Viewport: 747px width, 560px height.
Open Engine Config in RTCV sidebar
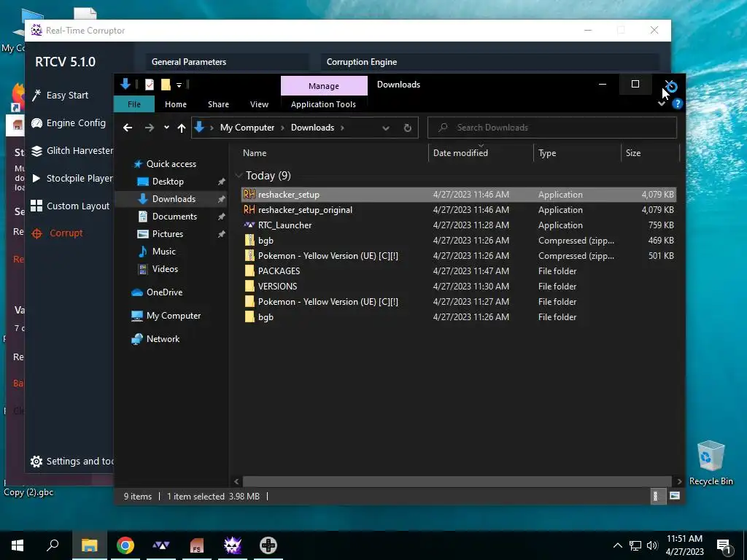pyautogui.click(x=69, y=122)
